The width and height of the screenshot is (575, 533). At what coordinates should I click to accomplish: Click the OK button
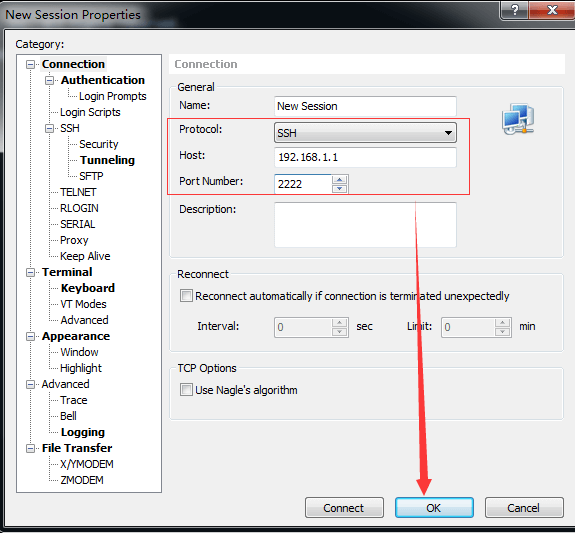point(434,508)
